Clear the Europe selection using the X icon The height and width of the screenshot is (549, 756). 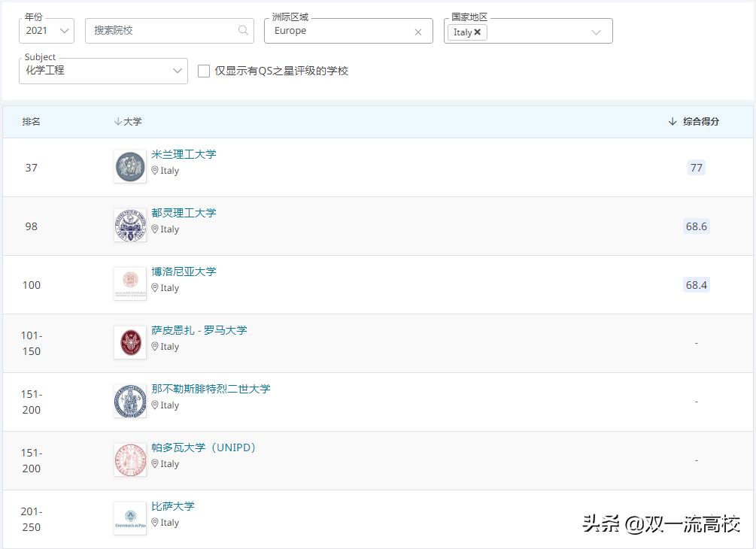[x=418, y=31]
